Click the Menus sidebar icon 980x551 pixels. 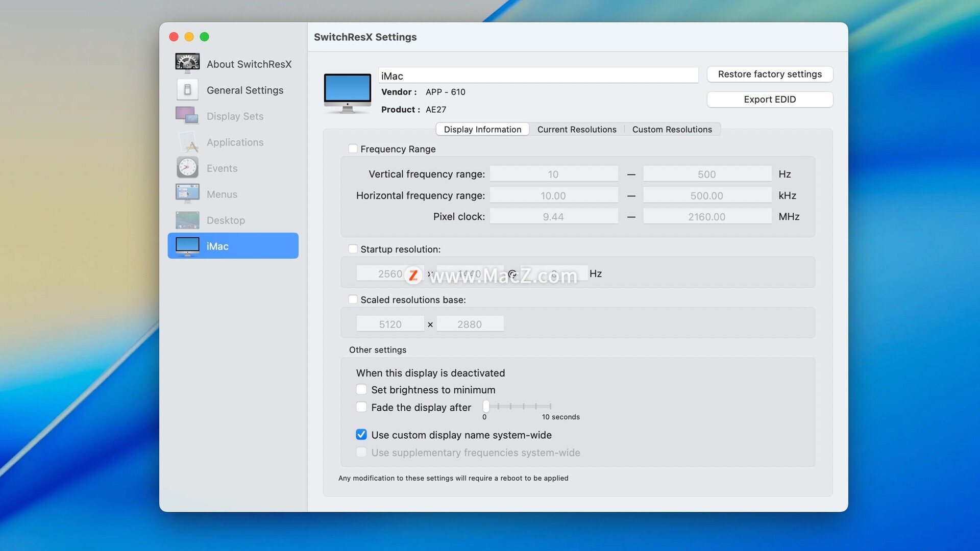coord(187,194)
